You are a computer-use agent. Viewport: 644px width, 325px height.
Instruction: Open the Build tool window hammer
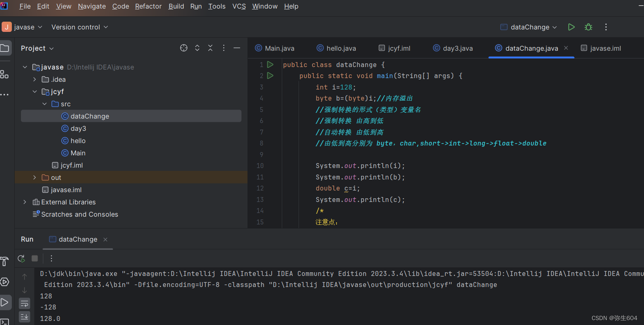point(4,261)
